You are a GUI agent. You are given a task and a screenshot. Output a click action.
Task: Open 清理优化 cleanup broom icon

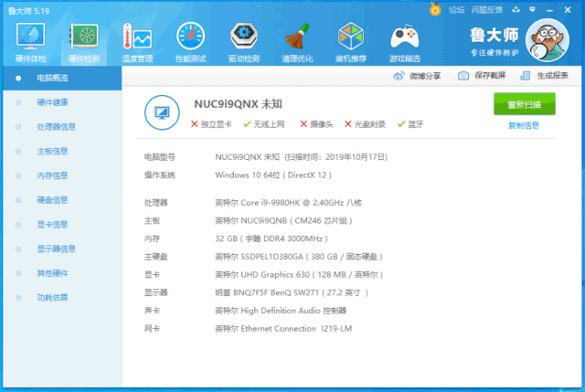(x=297, y=42)
